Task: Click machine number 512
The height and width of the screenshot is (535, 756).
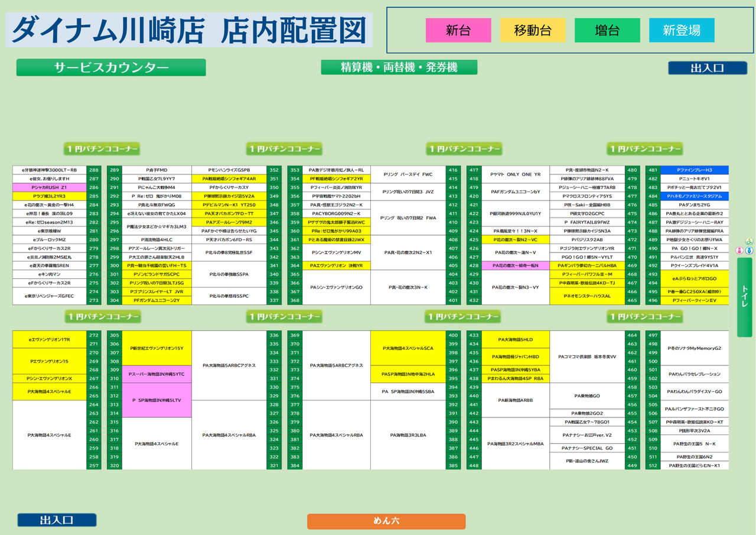Action: pyautogui.click(x=653, y=466)
